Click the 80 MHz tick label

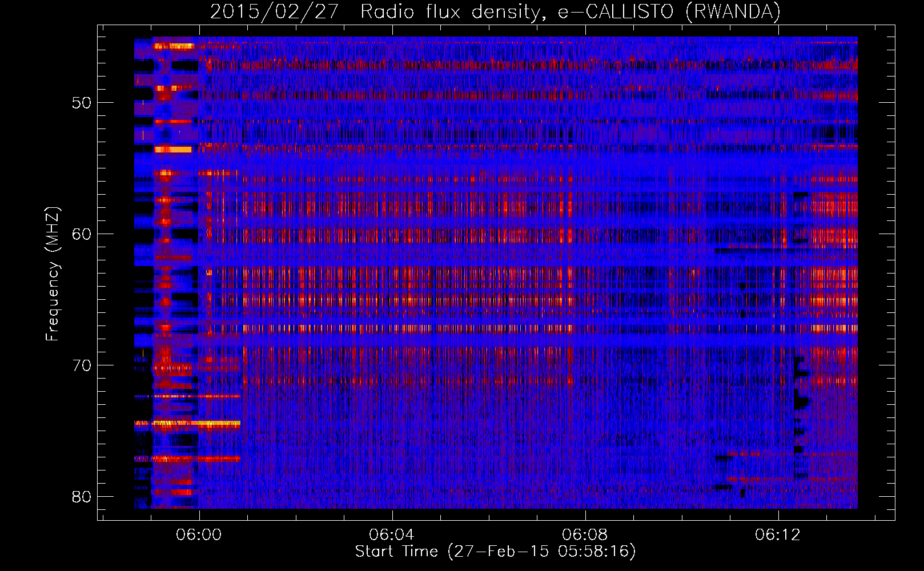point(82,497)
